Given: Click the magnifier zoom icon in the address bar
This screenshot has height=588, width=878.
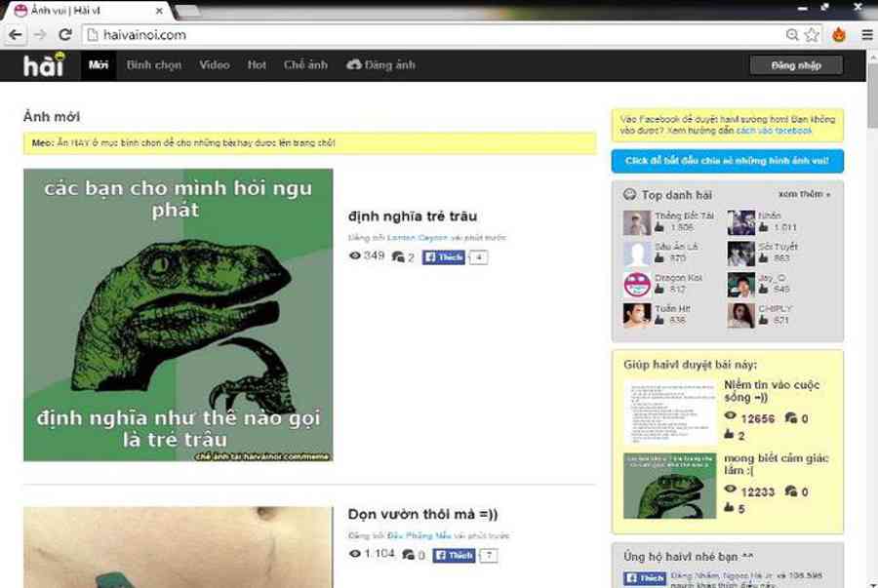Looking at the screenshot, I should click(792, 35).
